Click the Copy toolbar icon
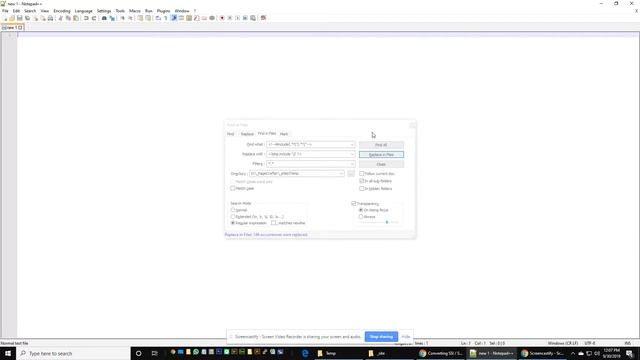 coord(68,18)
